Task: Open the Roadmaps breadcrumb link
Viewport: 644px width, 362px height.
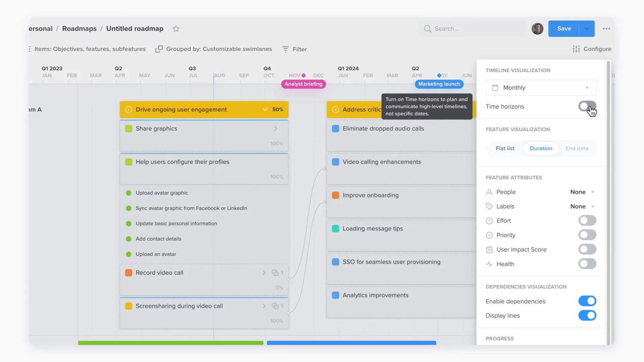Action: click(79, 29)
